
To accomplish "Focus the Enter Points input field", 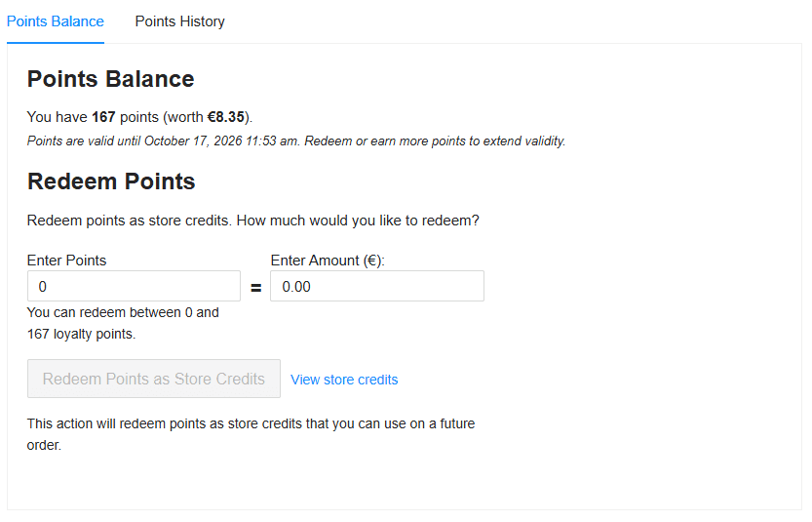I will click(134, 286).
